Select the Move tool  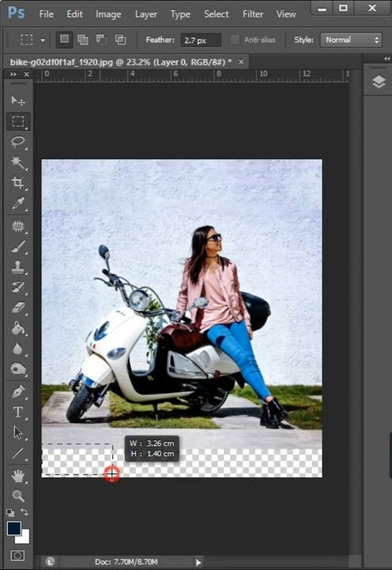point(17,101)
